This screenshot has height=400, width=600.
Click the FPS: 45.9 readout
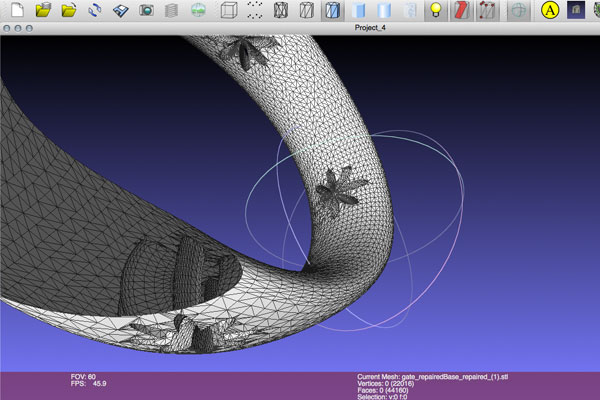(88, 384)
